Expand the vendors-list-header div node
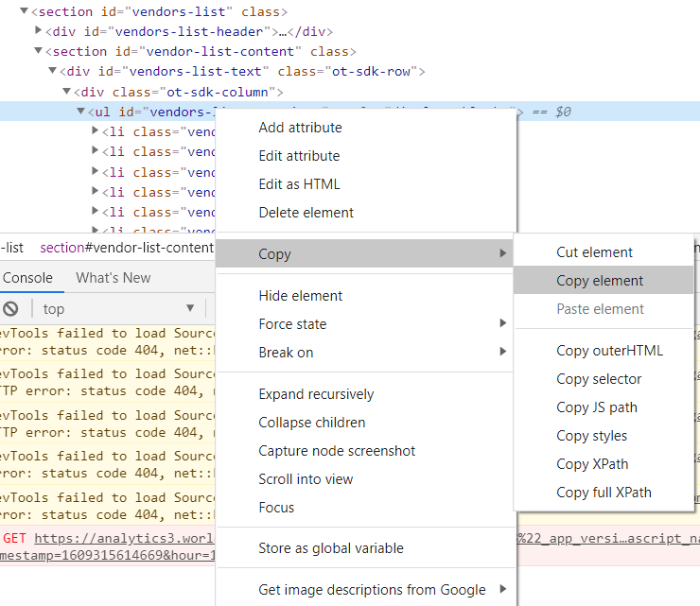Image resolution: width=700 pixels, height=606 pixels. pyautogui.click(x=37, y=32)
